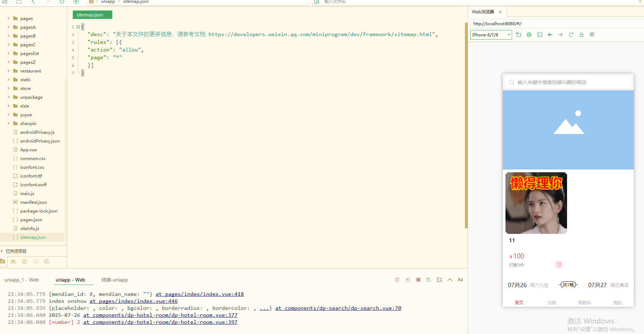This screenshot has height=334, width=644.
Task: Click the product search input field
Action: pos(568,82)
